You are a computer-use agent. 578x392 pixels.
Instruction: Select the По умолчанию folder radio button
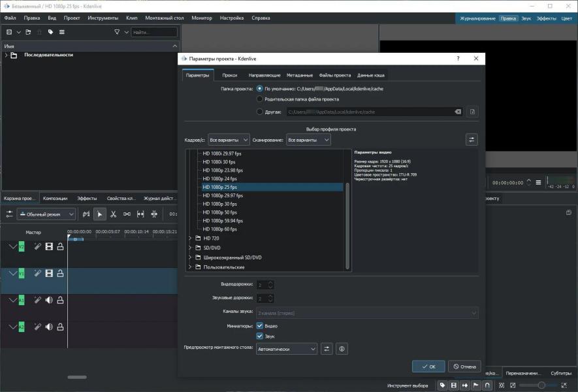click(259, 88)
